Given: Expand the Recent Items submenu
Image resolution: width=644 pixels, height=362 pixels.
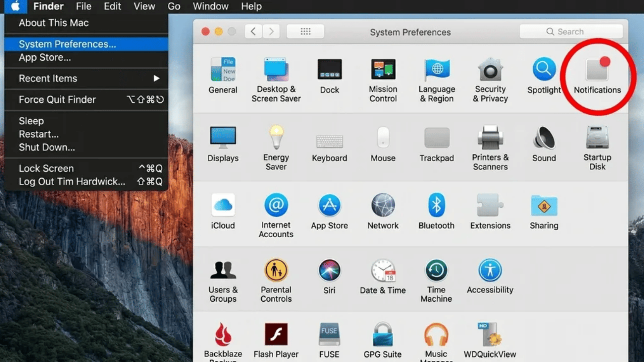Looking at the screenshot, I should [86, 78].
